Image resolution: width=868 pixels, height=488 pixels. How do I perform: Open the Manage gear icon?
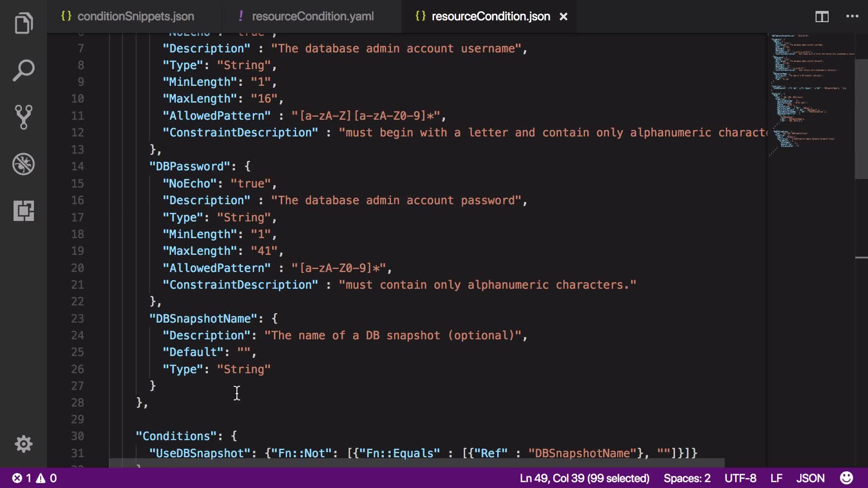(x=24, y=444)
